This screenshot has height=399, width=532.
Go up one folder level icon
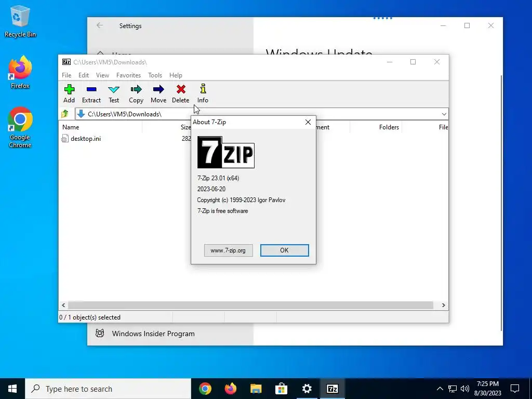[x=65, y=114]
